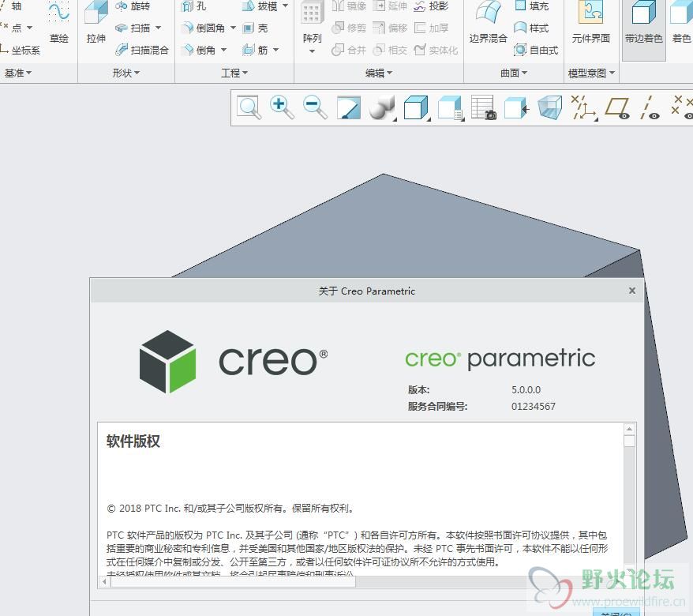Toggle axis display visibility

tap(650, 107)
